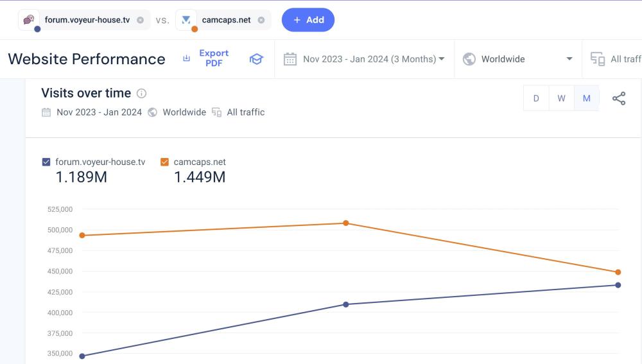The image size is (642, 364).
Task: Open the All traffic dropdown
Action: pos(624,59)
